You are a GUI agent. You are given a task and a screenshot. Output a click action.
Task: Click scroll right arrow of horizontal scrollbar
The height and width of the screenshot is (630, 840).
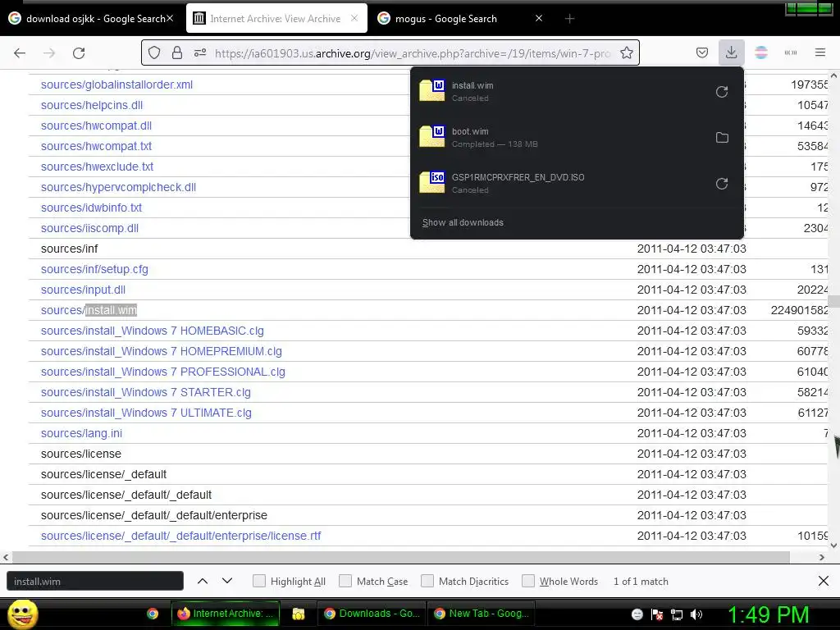(822, 557)
